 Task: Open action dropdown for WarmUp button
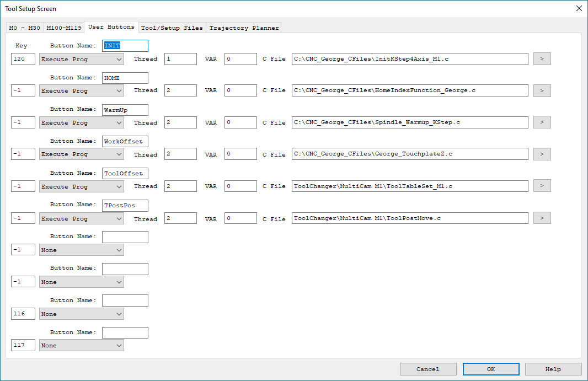[81, 123]
